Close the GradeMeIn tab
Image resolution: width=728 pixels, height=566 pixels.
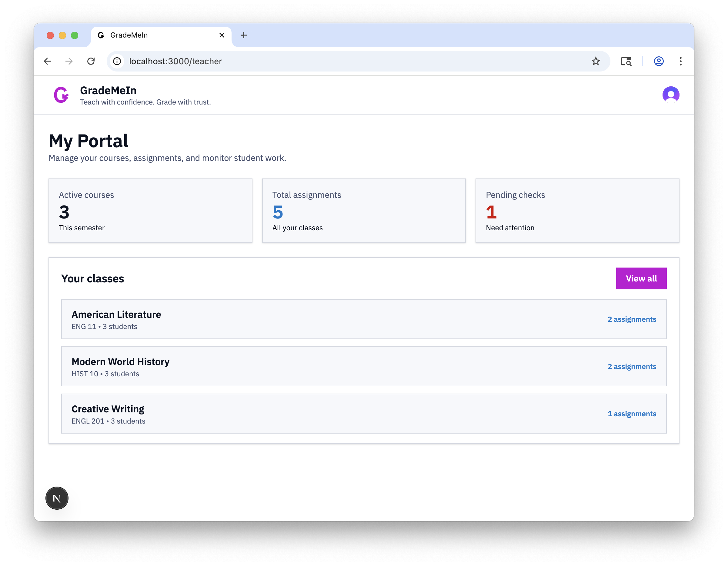coord(222,35)
